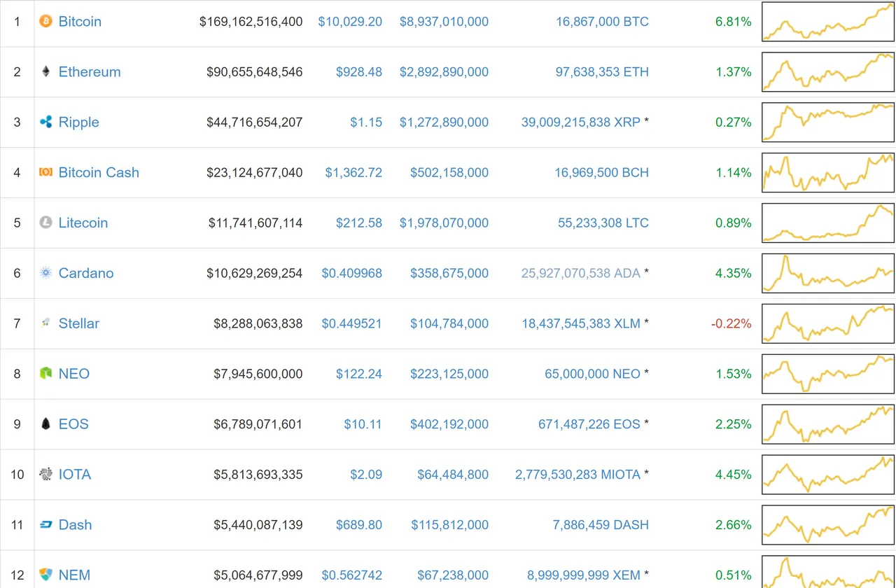Open the IOTA name link

click(75, 475)
